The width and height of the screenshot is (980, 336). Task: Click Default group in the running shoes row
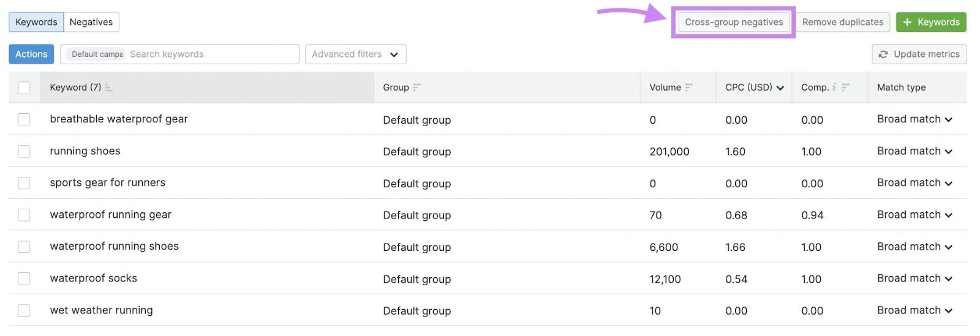pyautogui.click(x=417, y=152)
